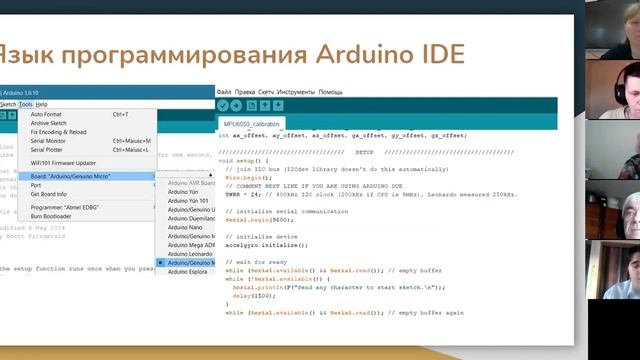Open the Sketch menu in Arduino 1.6.10
The image size is (640, 360).
8,104
